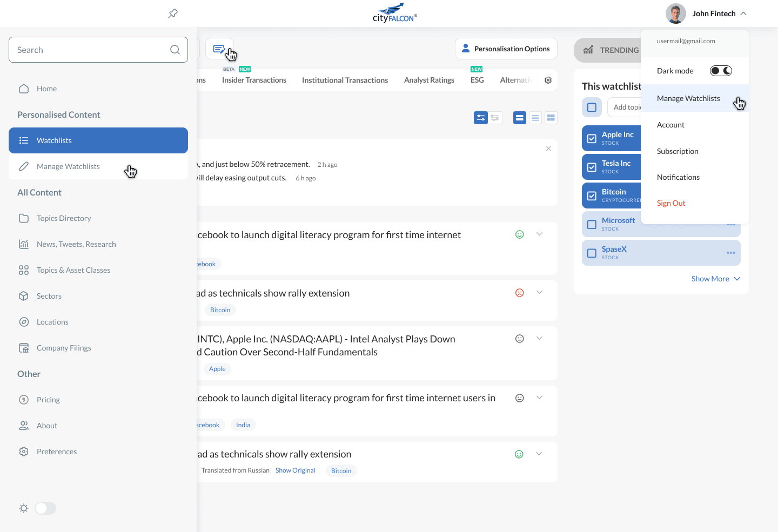Check the Microsoft watchlist checkbox
Viewport: 778px width, 532px height.
click(592, 224)
